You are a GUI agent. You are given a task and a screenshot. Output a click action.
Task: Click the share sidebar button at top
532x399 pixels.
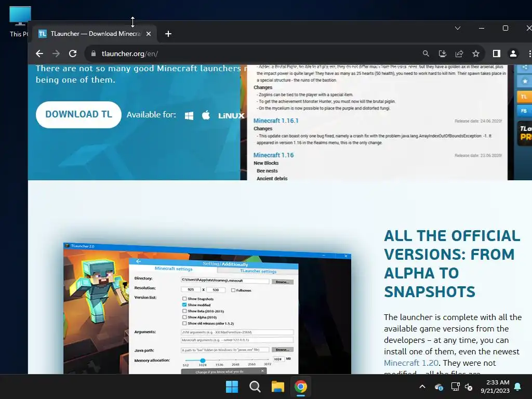pos(524,68)
